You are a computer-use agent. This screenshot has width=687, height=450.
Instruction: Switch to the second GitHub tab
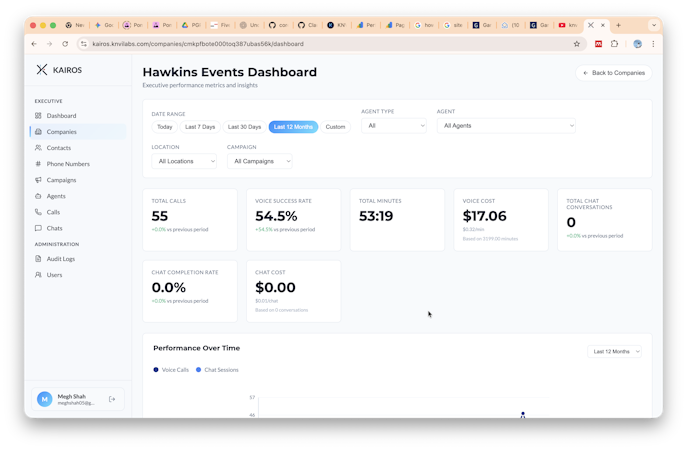(x=307, y=25)
